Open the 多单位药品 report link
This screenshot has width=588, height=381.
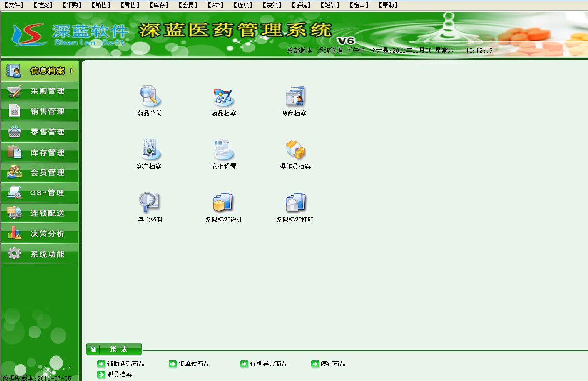[x=194, y=364]
